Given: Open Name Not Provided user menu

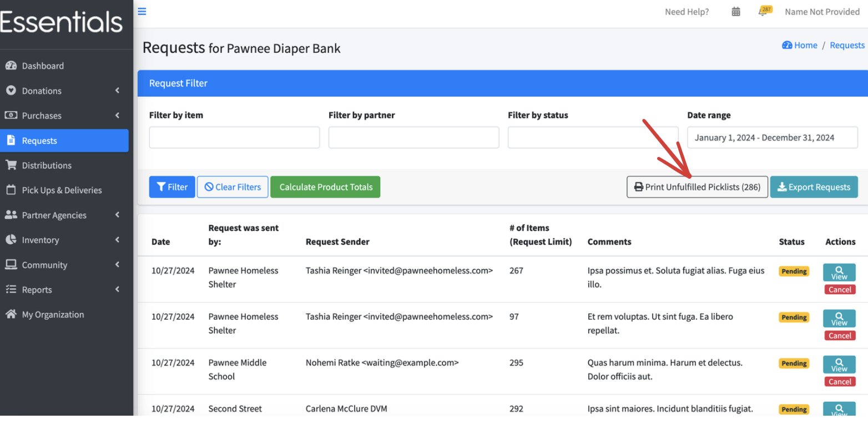Looking at the screenshot, I should coord(822,12).
